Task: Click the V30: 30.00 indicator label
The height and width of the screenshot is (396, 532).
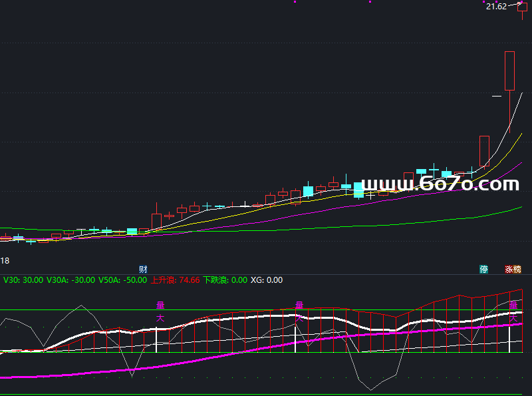Action: (23, 280)
